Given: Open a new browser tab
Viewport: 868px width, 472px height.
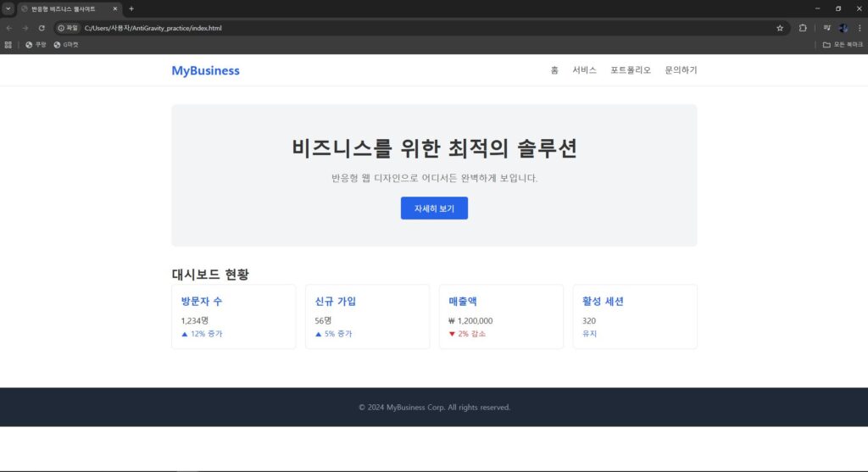Looking at the screenshot, I should tap(131, 8).
